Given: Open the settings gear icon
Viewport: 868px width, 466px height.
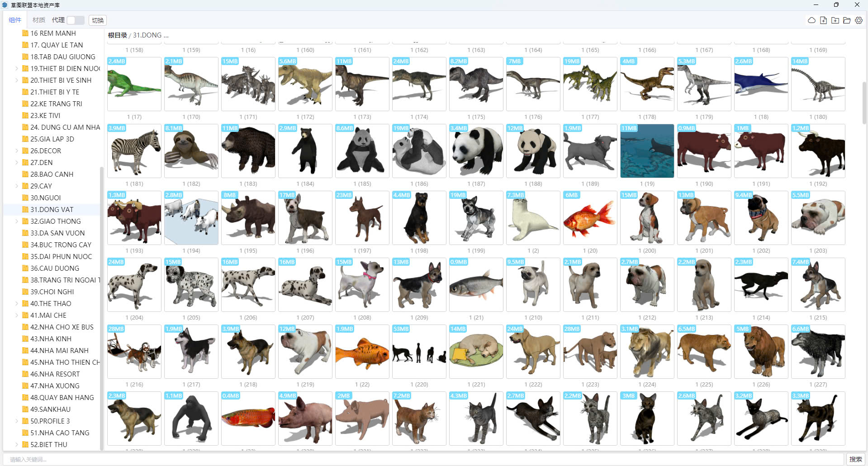Looking at the screenshot, I should [x=859, y=20].
